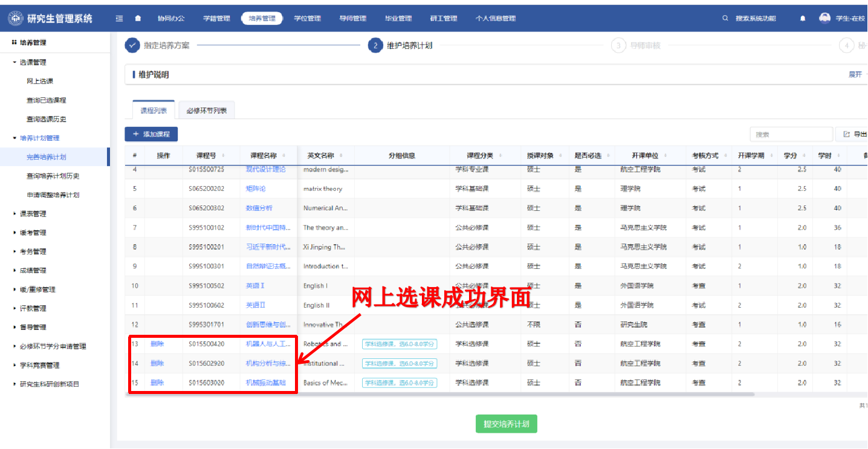Open the 学位管理 top menu
This screenshot has width=868, height=449.
pyautogui.click(x=307, y=19)
